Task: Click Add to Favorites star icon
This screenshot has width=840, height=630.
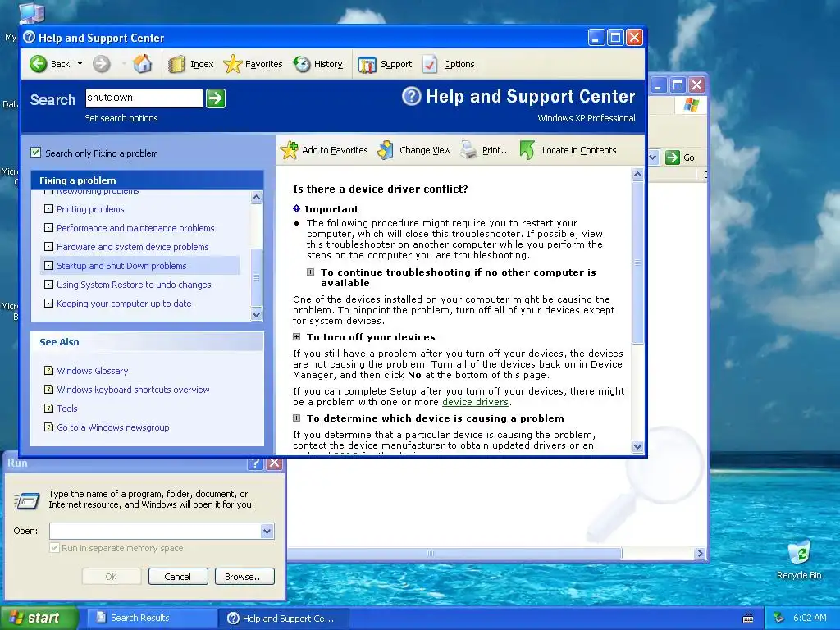Action: (290, 150)
